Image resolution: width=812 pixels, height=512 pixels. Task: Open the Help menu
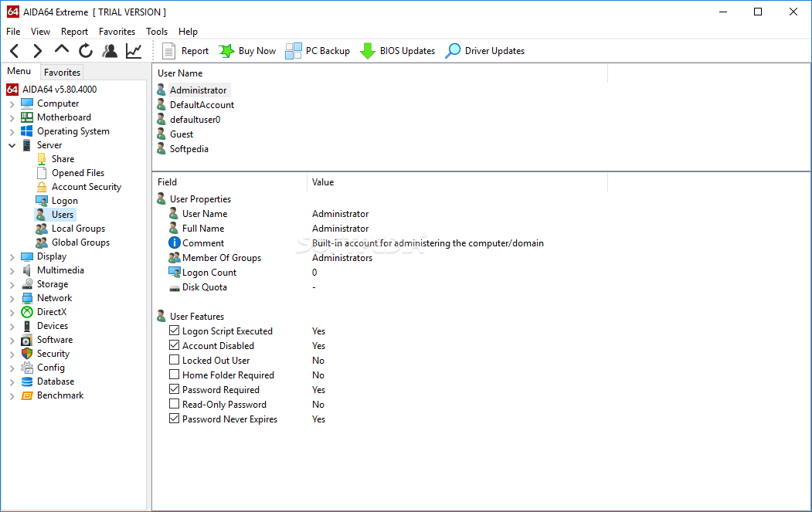188,32
